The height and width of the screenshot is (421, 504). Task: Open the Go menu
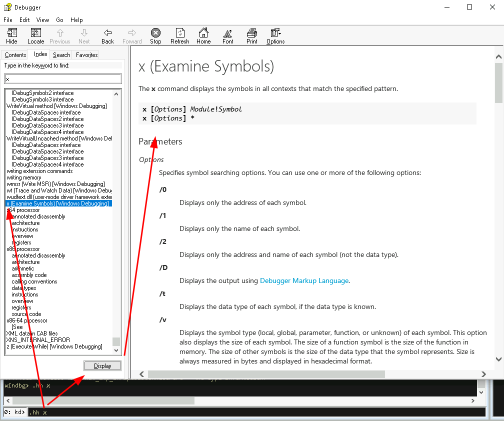pyautogui.click(x=59, y=20)
